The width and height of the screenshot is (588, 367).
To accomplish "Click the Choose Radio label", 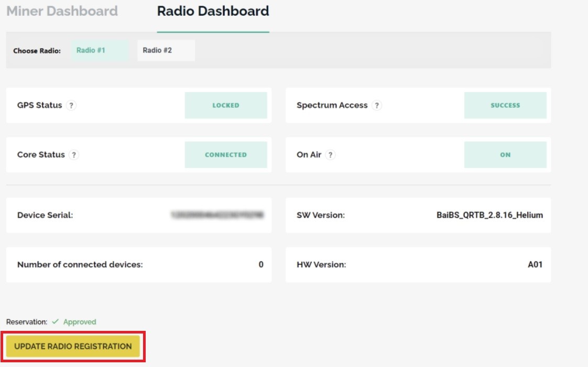I will [37, 51].
